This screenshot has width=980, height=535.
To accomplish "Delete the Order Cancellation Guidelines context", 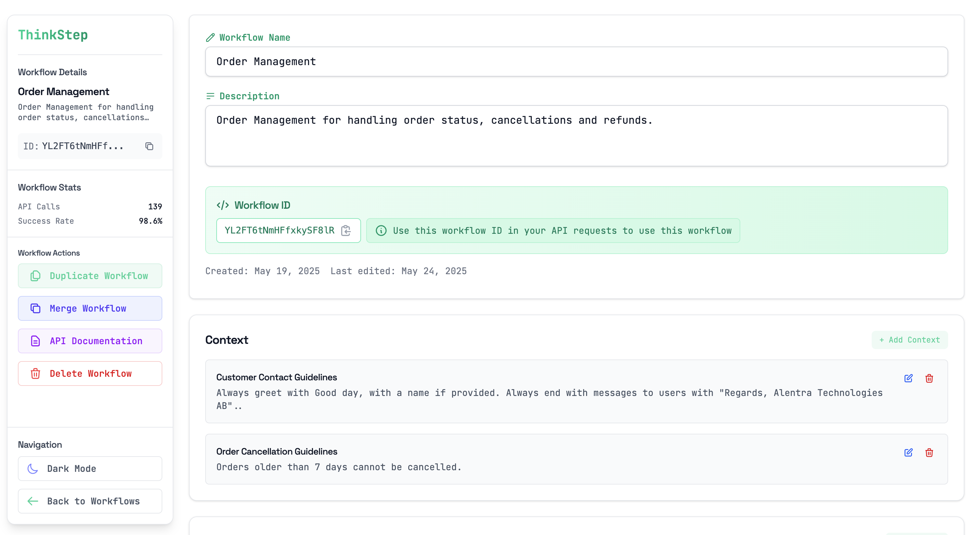I will point(929,452).
